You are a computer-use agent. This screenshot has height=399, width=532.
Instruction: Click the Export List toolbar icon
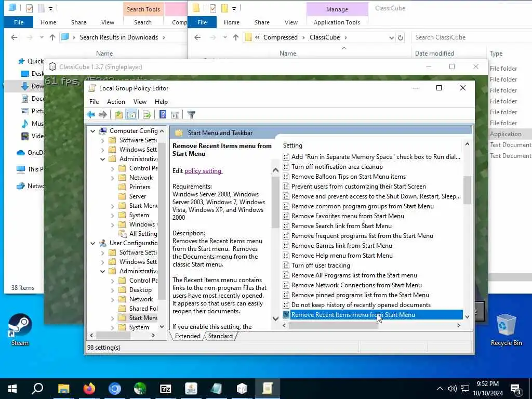(x=147, y=115)
